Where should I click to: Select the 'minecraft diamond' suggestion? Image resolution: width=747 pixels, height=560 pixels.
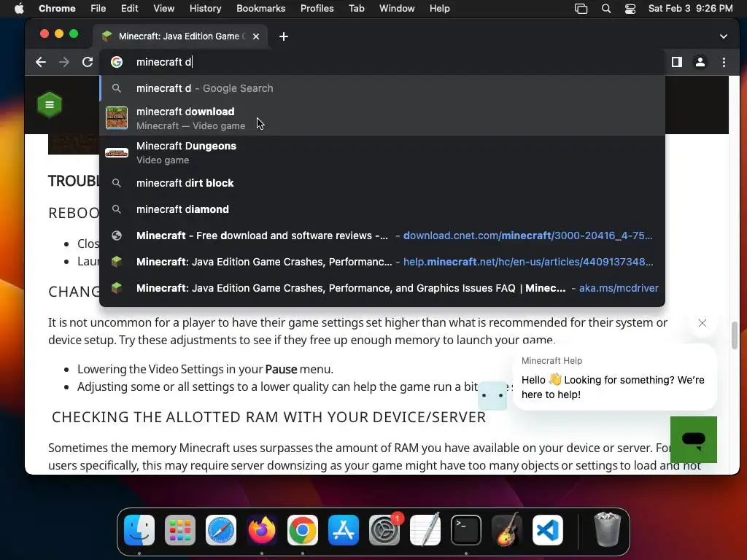(382, 209)
